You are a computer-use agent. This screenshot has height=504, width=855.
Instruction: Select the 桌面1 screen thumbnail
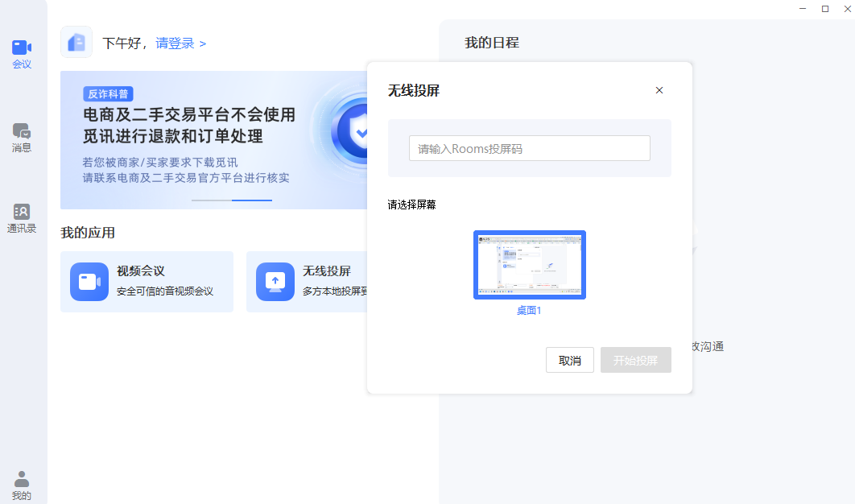coord(529,265)
